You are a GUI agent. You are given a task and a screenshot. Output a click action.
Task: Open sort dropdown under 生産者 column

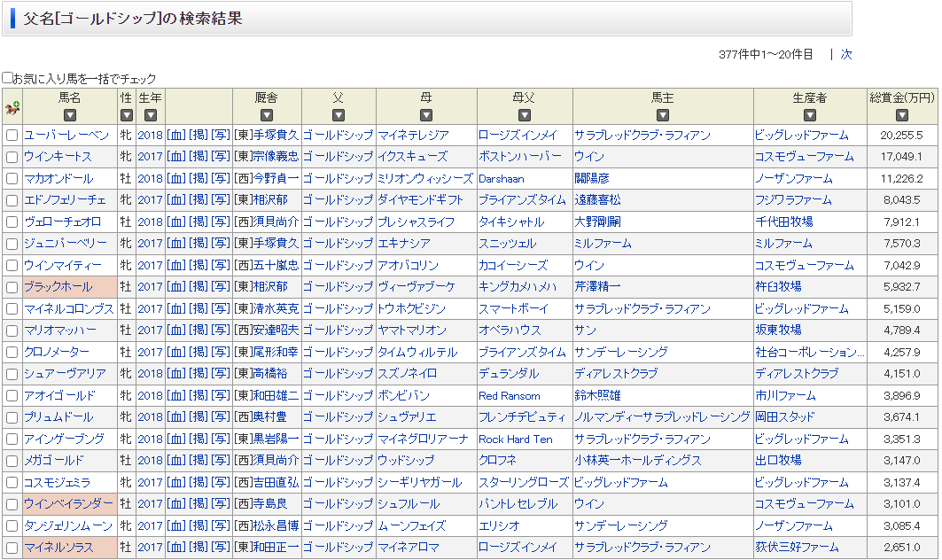pos(810,115)
